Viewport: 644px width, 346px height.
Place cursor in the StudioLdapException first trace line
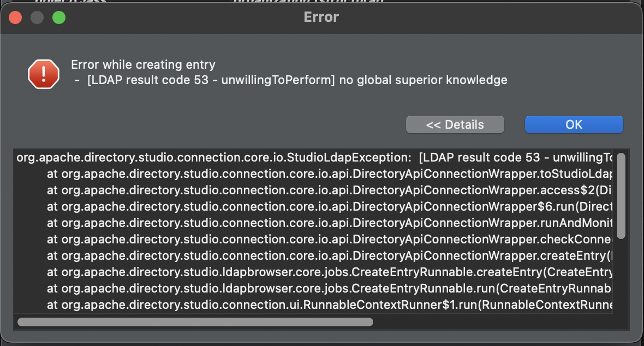click(314, 157)
